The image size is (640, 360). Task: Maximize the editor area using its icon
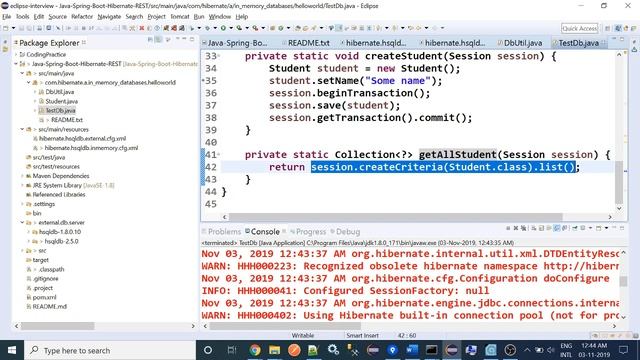[622, 39]
